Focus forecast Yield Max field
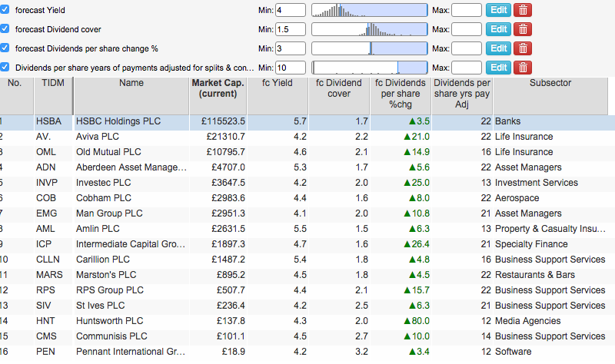This screenshot has height=364, width=615. tap(467, 10)
